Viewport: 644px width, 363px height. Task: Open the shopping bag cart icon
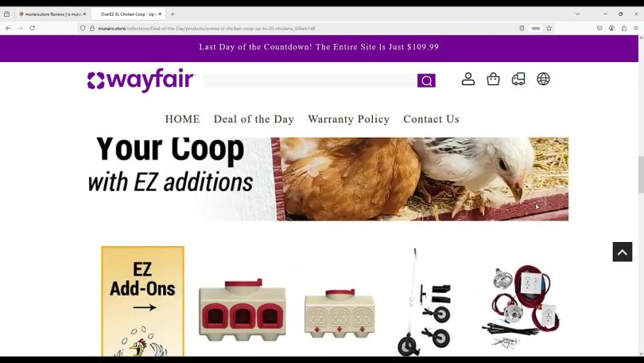493,79
